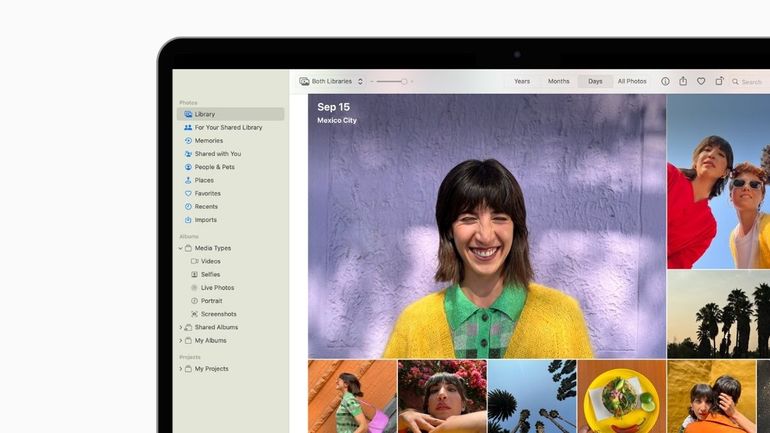Open the Library sidebar item
770x433 pixels.
pos(230,114)
